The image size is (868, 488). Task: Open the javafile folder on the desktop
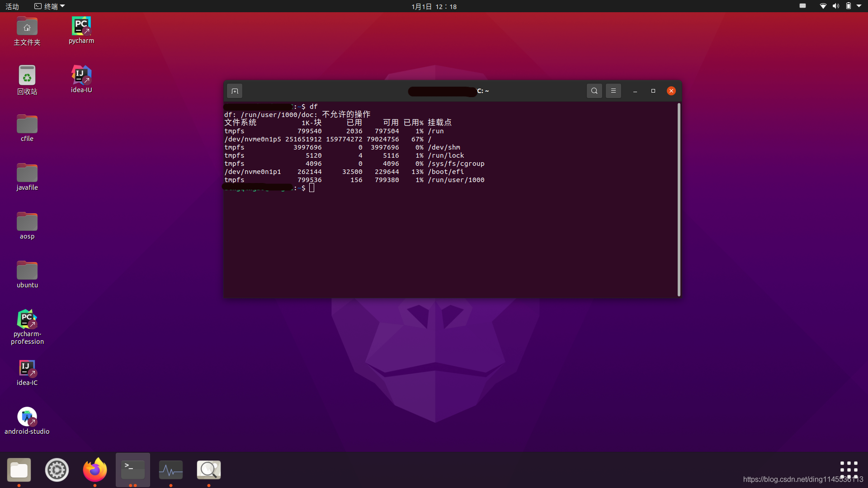27,173
